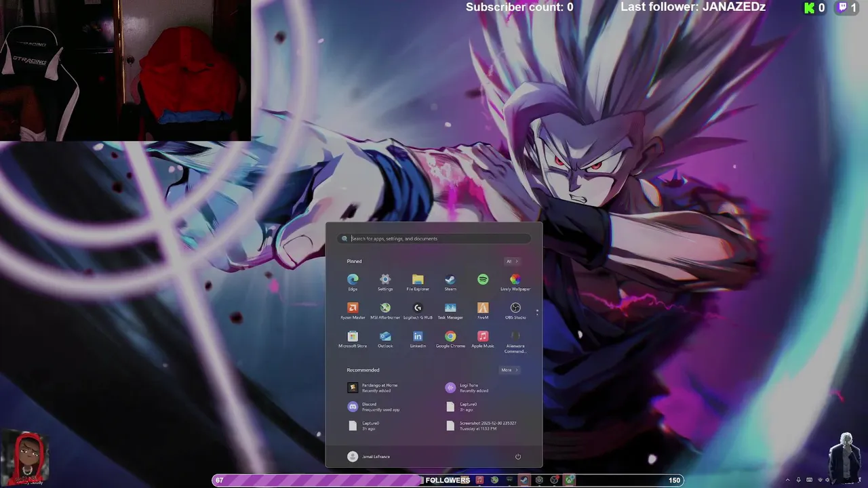Open MSI Afterburner

click(x=385, y=310)
